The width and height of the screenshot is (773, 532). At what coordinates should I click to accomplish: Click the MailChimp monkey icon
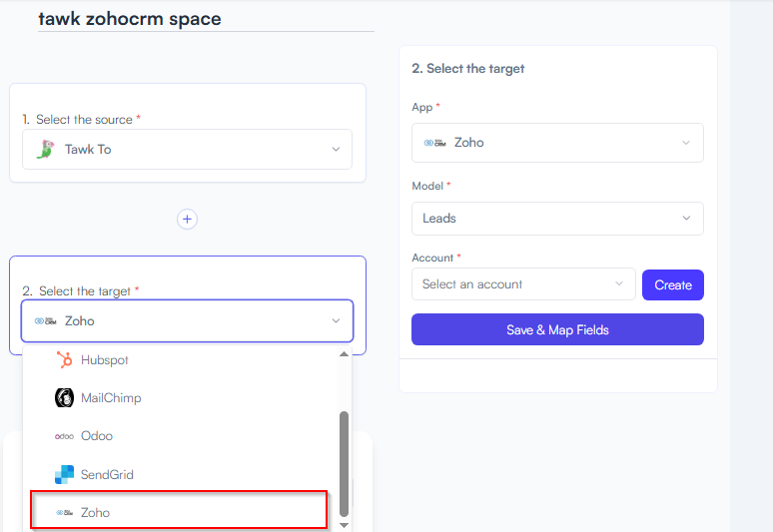pyautogui.click(x=64, y=398)
